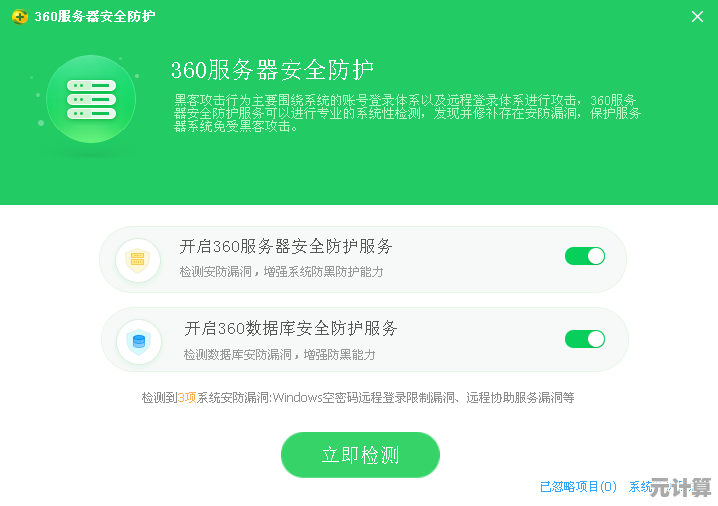718x506 pixels.
Task: Click the 开启360服务器安全防护服务 title
Action: (286, 246)
